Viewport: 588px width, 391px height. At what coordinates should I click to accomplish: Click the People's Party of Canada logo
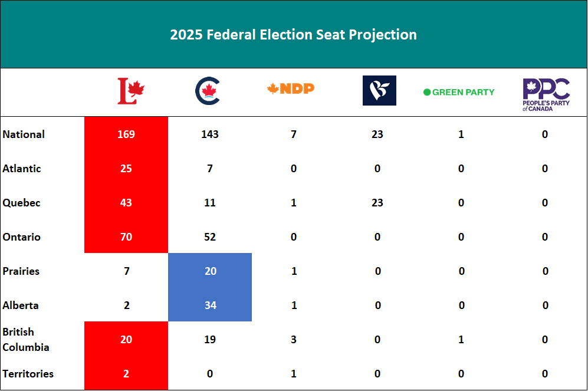[x=546, y=94]
